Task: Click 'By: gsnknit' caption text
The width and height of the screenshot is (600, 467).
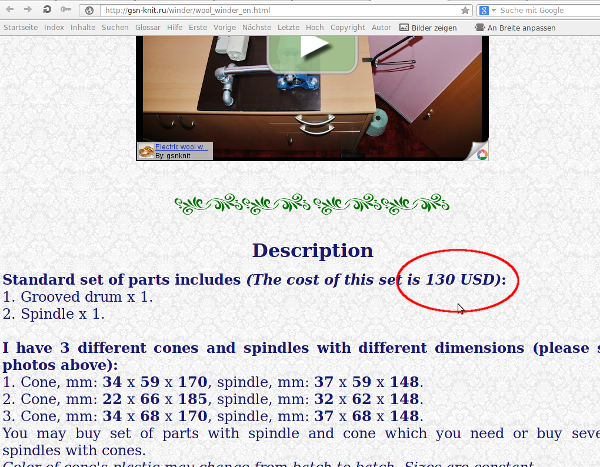Action: point(173,156)
